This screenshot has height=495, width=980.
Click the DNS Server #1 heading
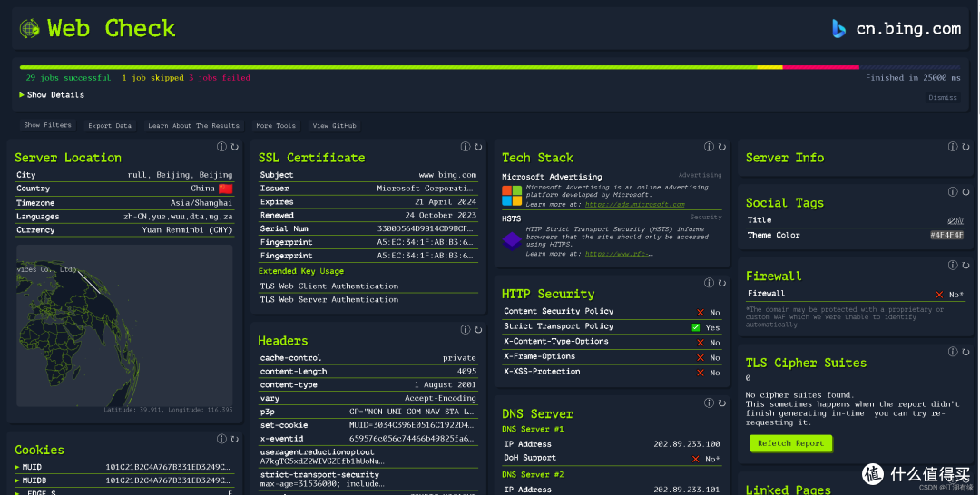(x=533, y=429)
